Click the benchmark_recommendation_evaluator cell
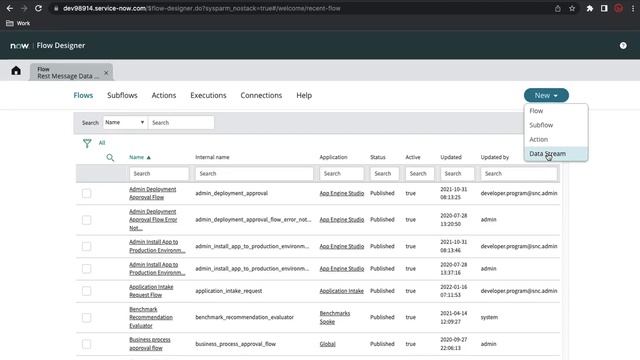Image resolution: width=640 pixels, height=360 pixels. [244, 317]
